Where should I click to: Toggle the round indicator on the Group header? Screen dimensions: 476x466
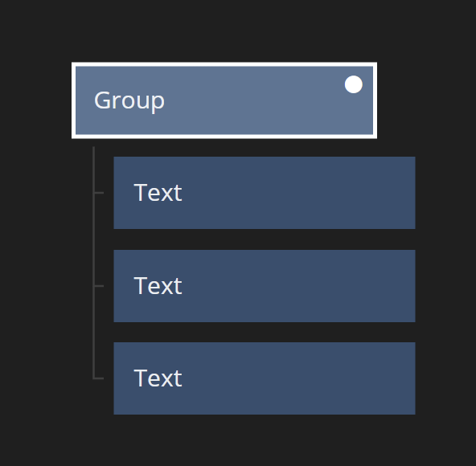coord(353,84)
